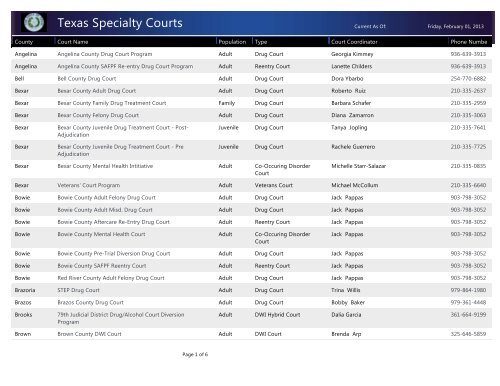
Task: Click coordinator name Georgia Kimmey
Action: (352, 54)
